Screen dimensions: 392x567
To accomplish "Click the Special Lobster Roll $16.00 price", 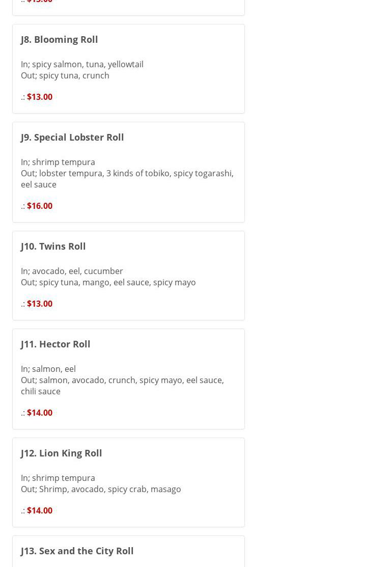I will point(40,206).
